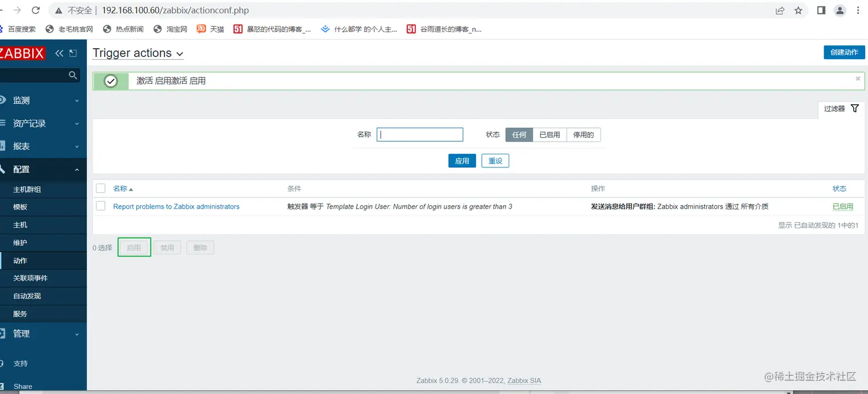868x394 pixels.
Task: Open 支持 link in the sidebar
Action: [x=20, y=364]
